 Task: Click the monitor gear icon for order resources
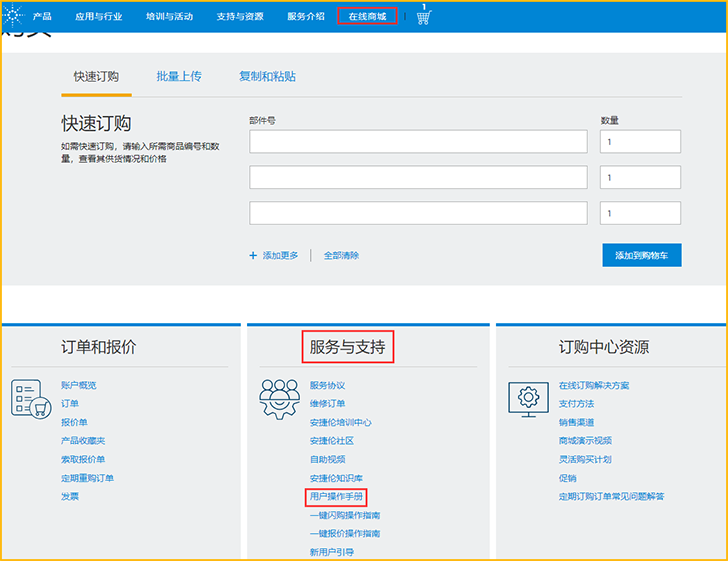[527, 397]
